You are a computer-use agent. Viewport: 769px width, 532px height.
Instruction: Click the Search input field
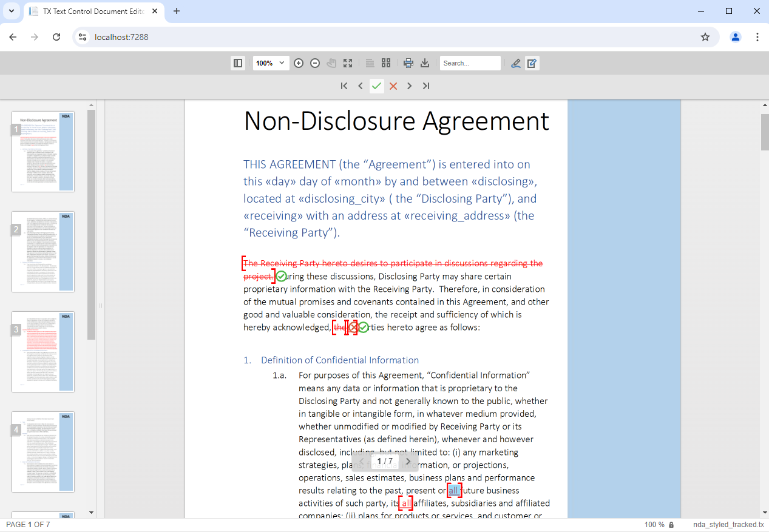coord(470,63)
